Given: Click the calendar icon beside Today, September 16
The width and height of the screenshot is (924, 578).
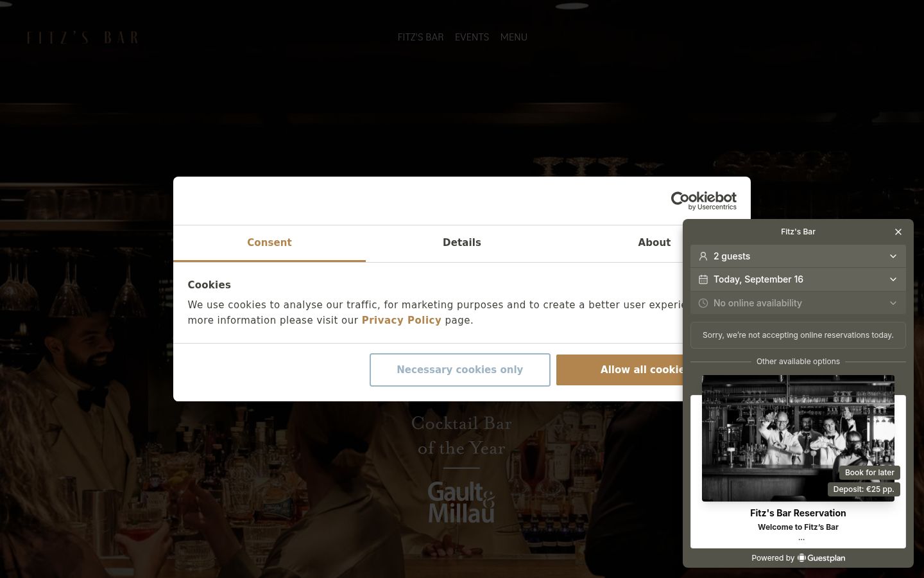Looking at the screenshot, I should click(703, 279).
